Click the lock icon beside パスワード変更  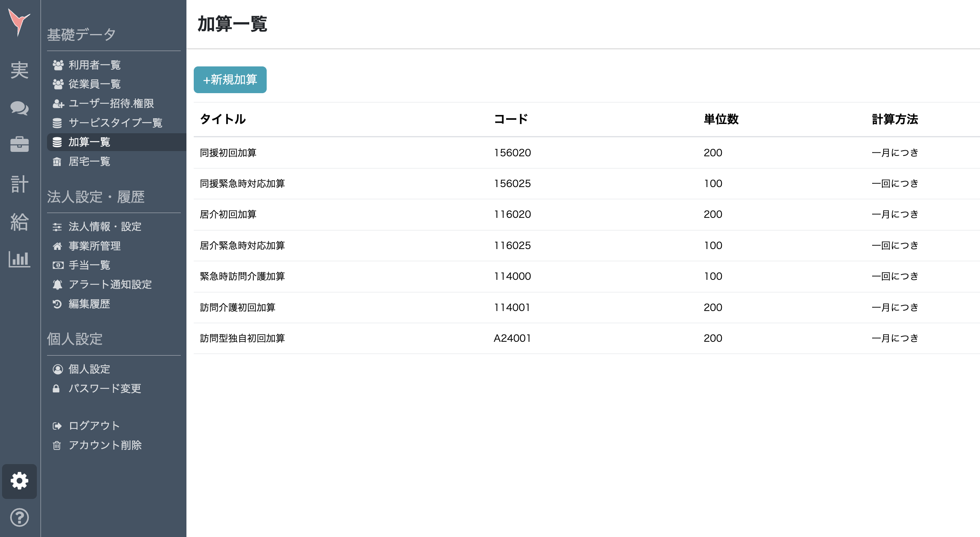coord(56,389)
